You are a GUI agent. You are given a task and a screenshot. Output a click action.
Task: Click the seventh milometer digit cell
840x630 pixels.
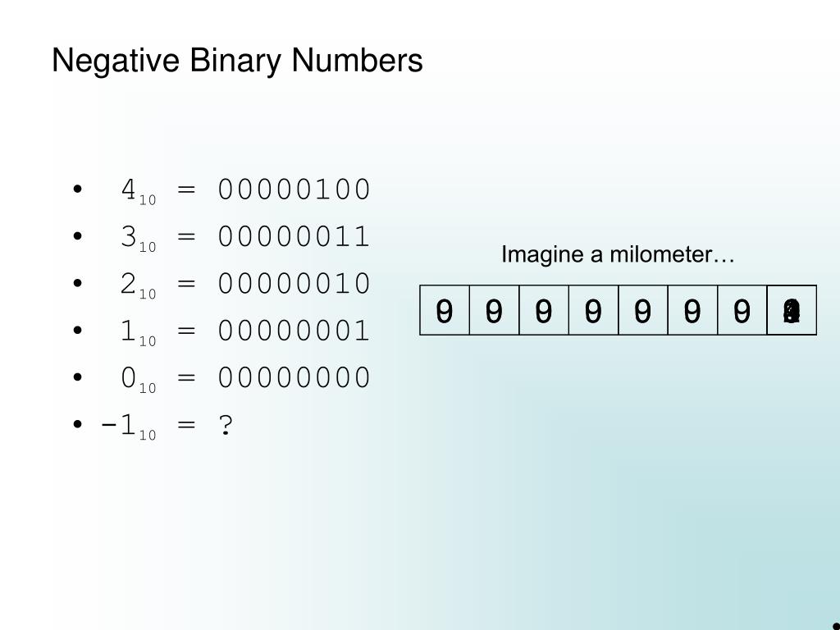tap(742, 310)
